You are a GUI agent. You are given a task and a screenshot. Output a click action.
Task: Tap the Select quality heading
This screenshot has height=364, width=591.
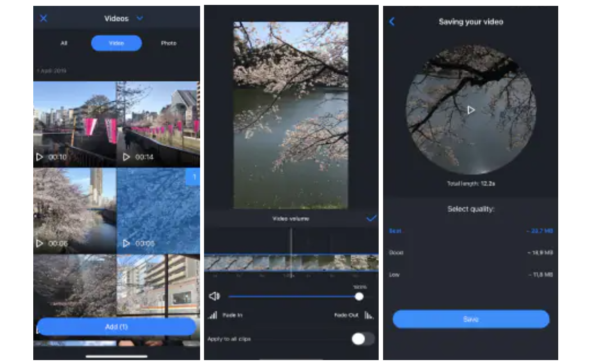471,209
